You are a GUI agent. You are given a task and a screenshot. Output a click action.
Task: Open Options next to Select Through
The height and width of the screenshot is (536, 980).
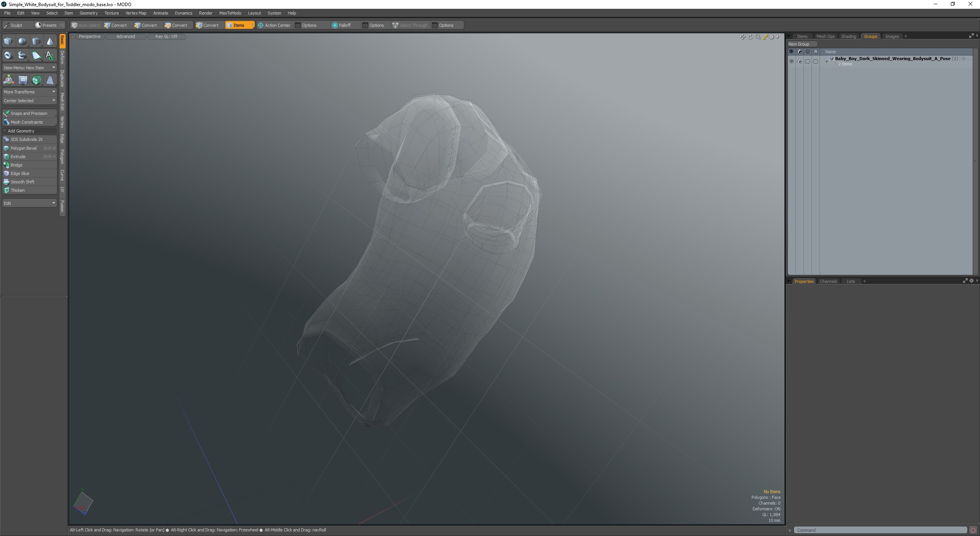tap(443, 25)
